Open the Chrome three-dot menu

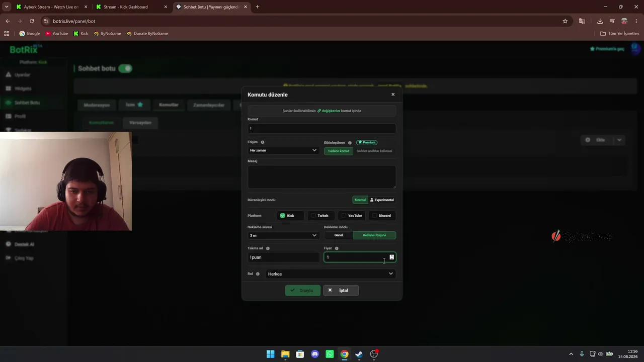(637, 21)
